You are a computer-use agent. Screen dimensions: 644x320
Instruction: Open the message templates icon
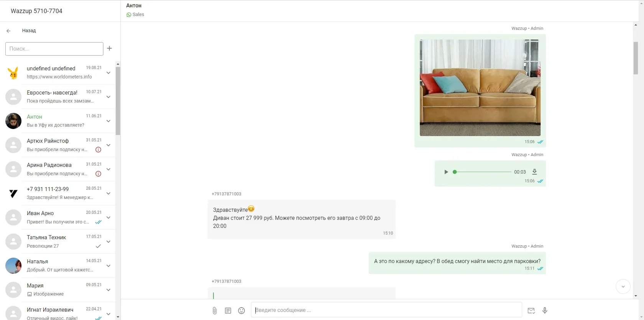[x=228, y=310]
